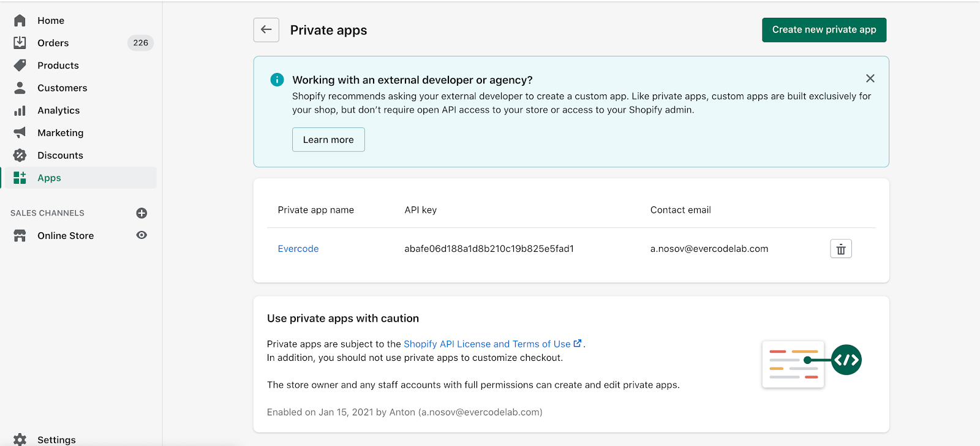Click the Orders inbox icon
The height and width of the screenshot is (446, 980).
click(20, 43)
